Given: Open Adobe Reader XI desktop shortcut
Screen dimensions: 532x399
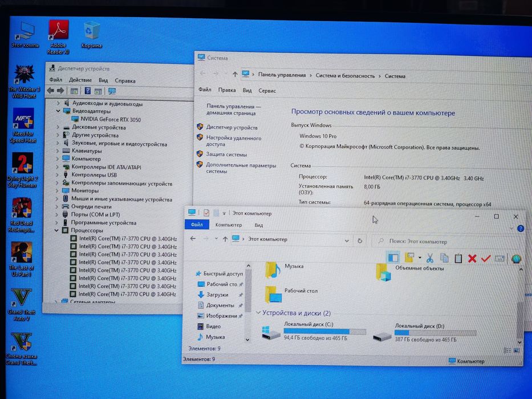Looking at the screenshot, I should click(58, 36).
